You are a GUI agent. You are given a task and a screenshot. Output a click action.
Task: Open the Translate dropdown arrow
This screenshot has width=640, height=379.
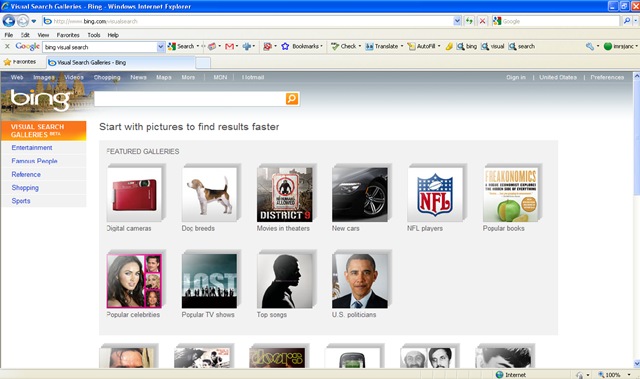(x=402, y=46)
